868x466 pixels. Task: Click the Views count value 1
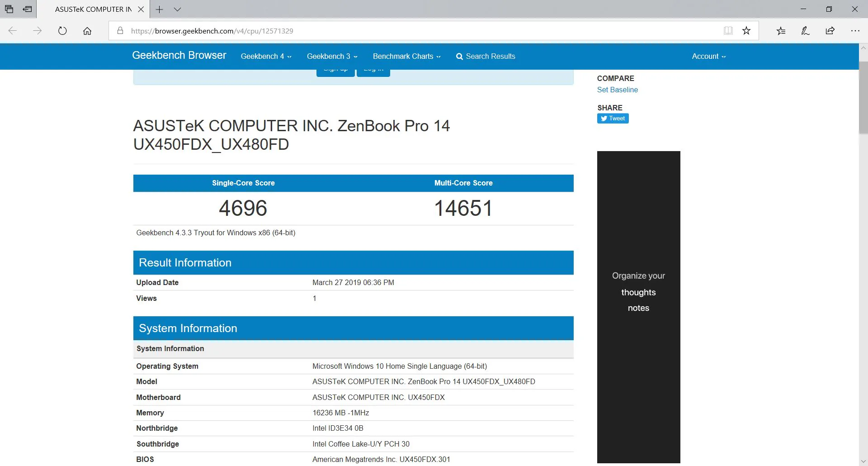[314, 298]
